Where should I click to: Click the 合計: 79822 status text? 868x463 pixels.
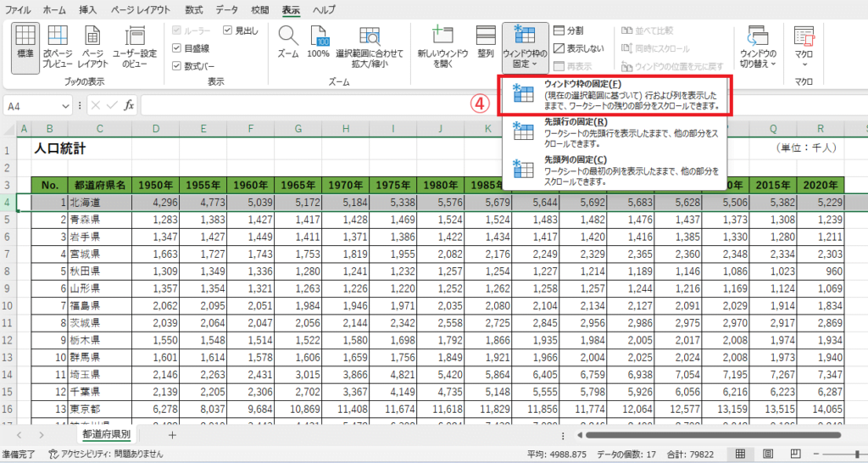pyautogui.click(x=690, y=455)
